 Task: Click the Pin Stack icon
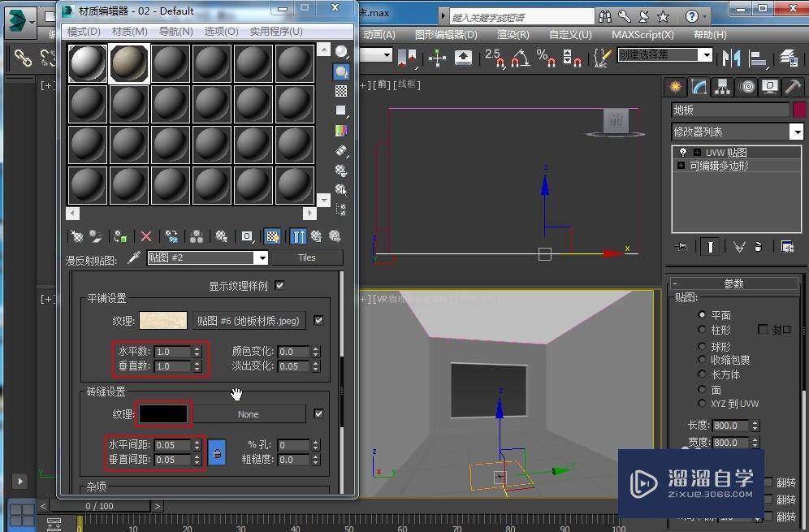tap(681, 246)
